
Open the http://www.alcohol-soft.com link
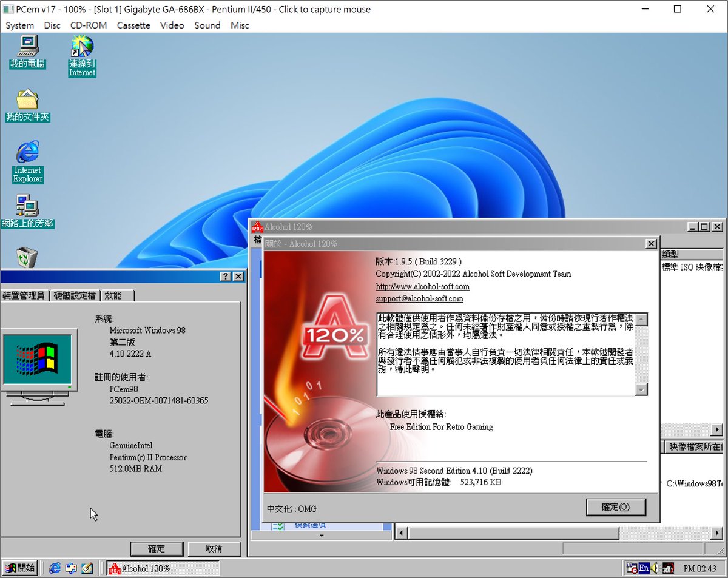point(422,286)
